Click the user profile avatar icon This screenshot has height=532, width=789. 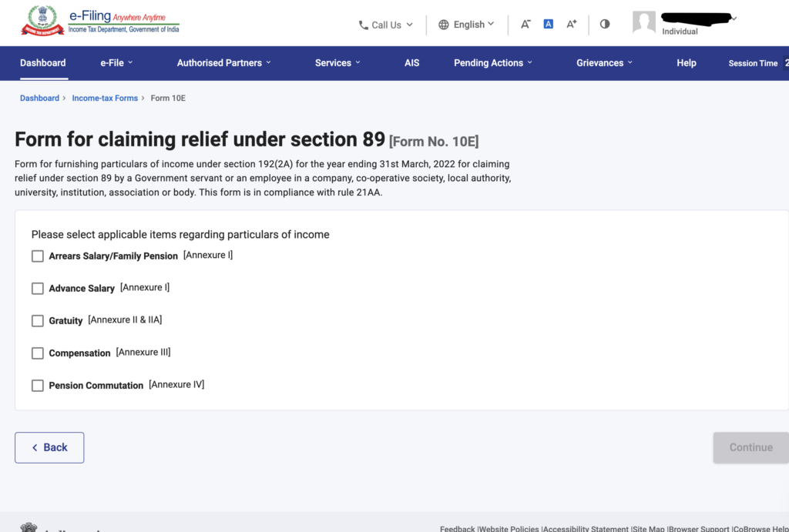click(644, 23)
